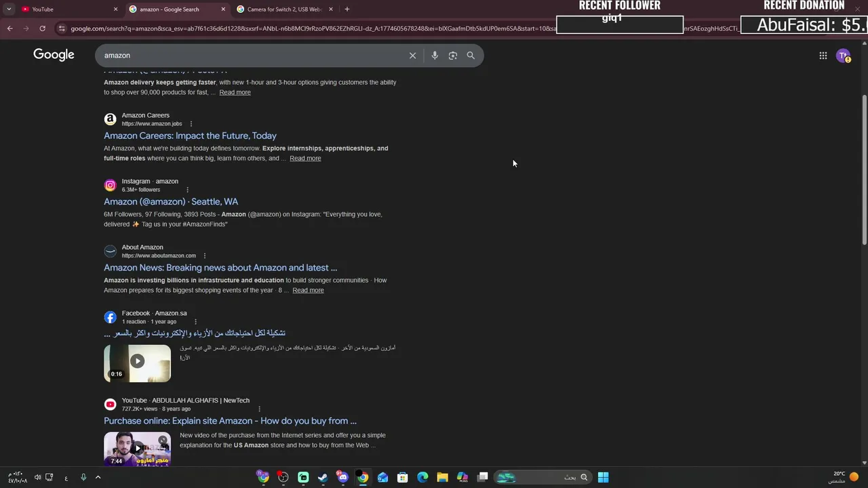Viewport: 868px width, 488px height.
Task: Show hidden system tray icons
Action: pos(98,477)
